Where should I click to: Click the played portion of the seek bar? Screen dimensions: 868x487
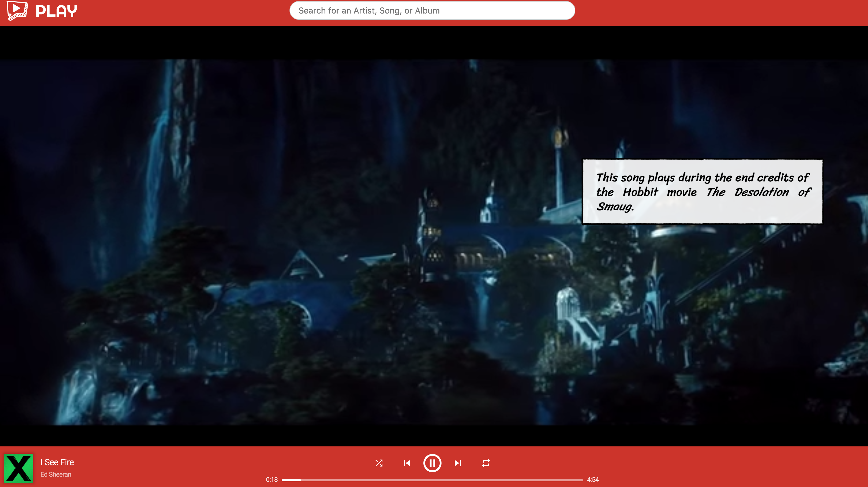291,479
